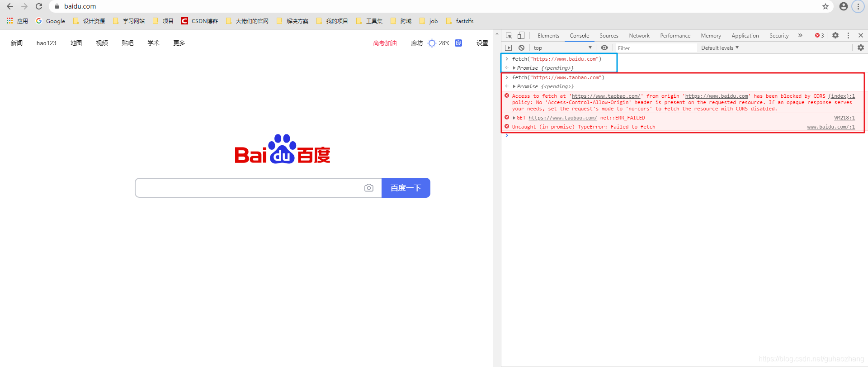This screenshot has width=868, height=367.
Task: Open the 设计资源 bookmark folder
Action: pyautogui.click(x=89, y=21)
